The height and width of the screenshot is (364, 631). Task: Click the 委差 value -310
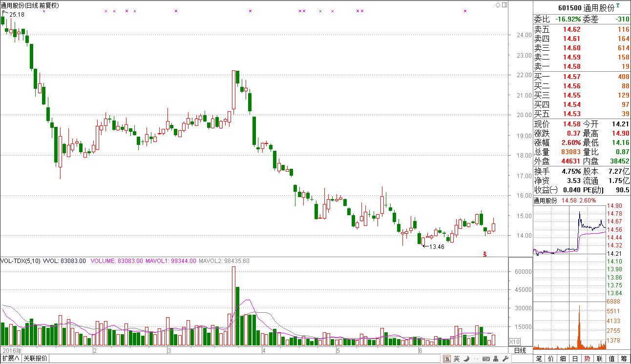coord(622,20)
